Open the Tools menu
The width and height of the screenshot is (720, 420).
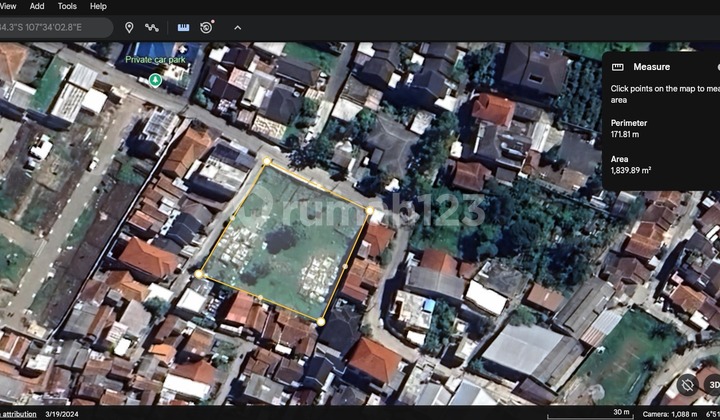click(67, 6)
